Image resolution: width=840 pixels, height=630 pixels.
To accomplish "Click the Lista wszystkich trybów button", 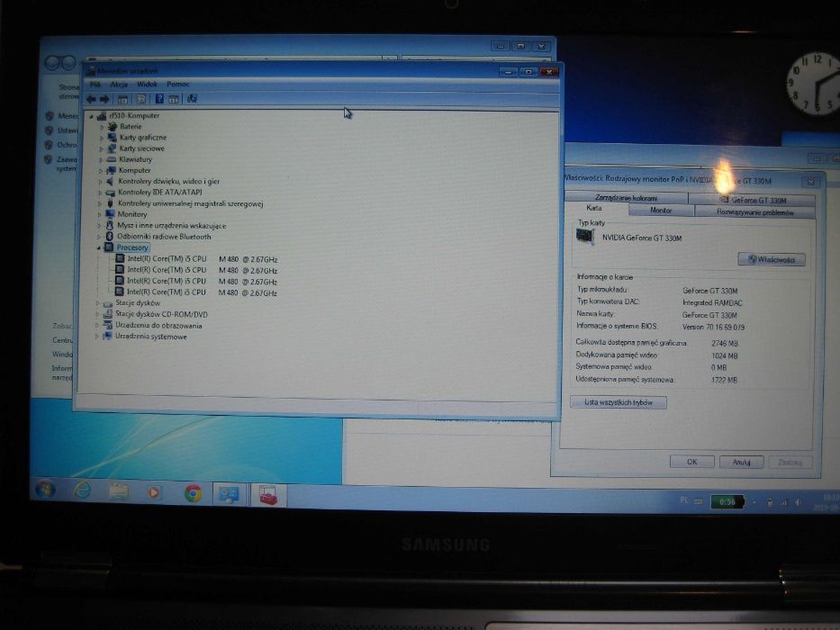I will pyautogui.click(x=619, y=402).
